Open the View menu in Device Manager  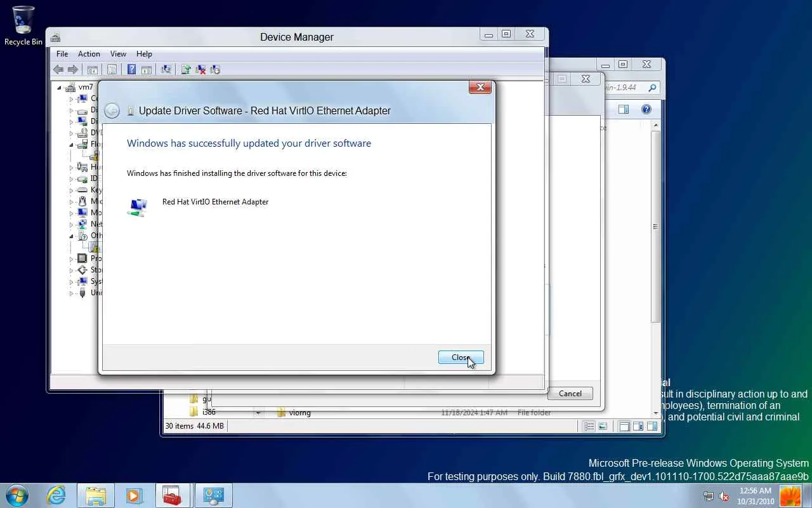[x=118, y=54]
